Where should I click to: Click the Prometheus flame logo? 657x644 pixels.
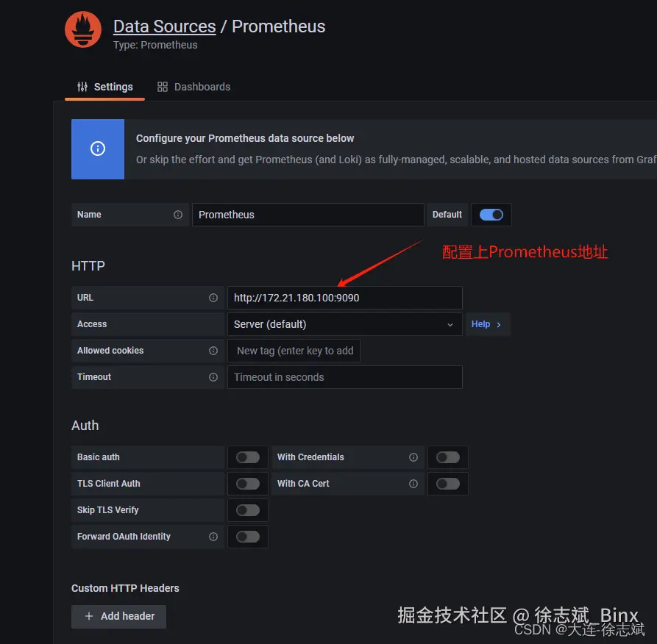click(83, 29)
